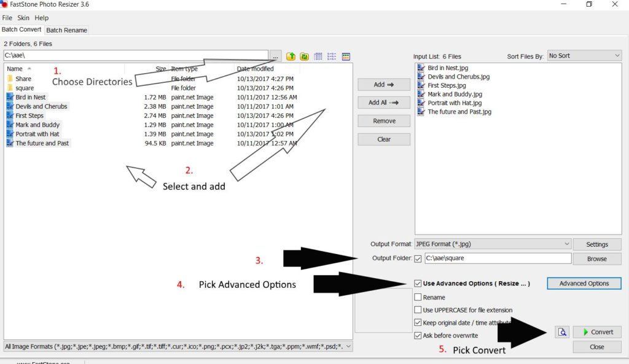Open output format Settings
This screenshot has height=364, width=629.
597,244
